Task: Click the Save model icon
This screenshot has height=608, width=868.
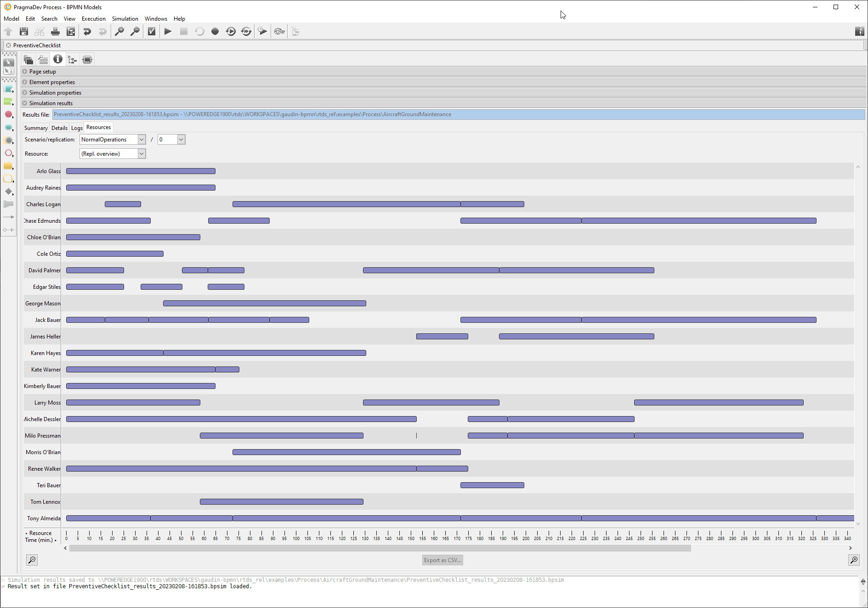Action: click(x=24, y=31)
